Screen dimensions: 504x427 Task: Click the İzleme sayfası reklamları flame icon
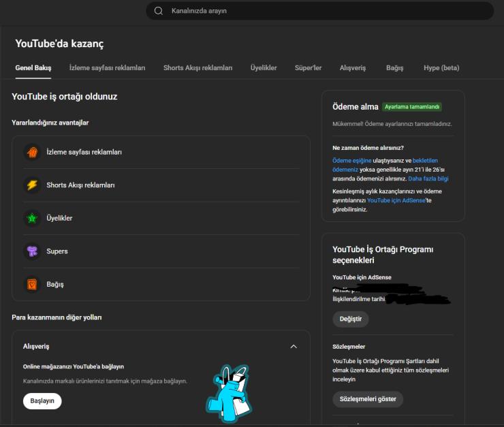(x=32, y=152)
